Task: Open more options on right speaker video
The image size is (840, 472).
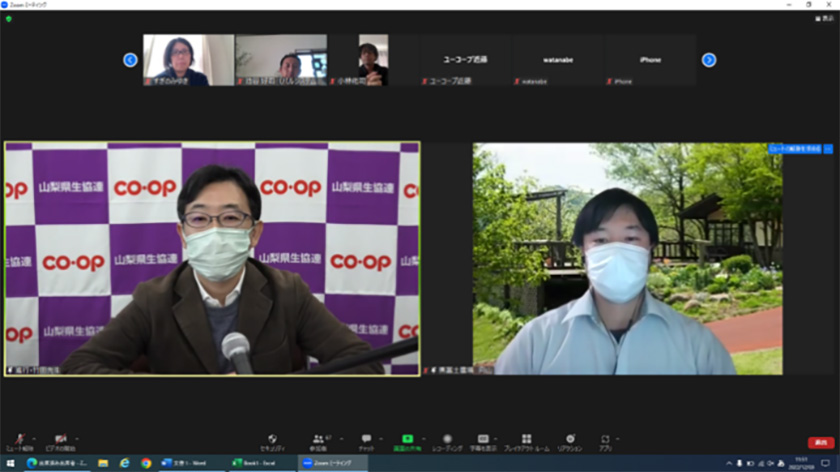Action: pos(828,149)
